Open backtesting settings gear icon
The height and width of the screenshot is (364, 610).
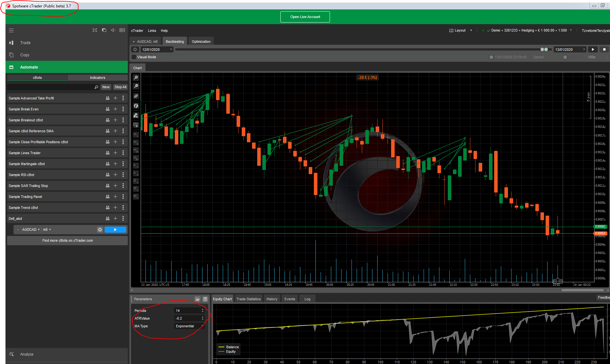tap(135, 50)
